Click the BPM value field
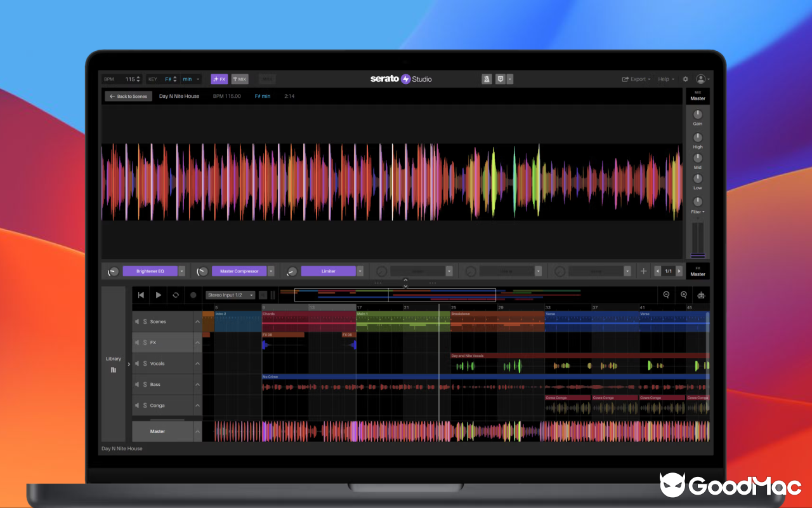The width and height of the screenshot is (812, 508). (x=130, y=79)
